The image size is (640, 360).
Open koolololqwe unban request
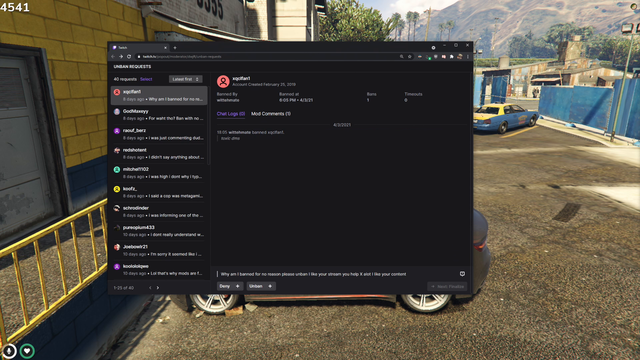click(x=159, y=270)
